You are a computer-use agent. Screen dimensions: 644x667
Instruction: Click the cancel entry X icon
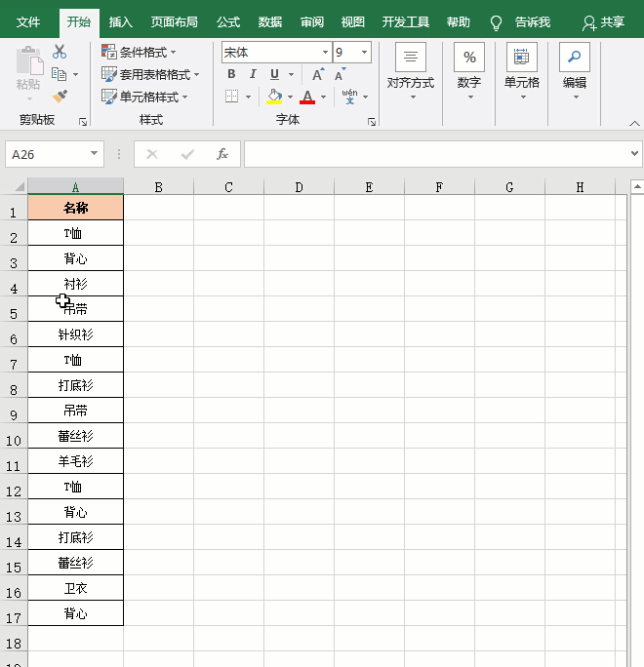pos(152,154)
